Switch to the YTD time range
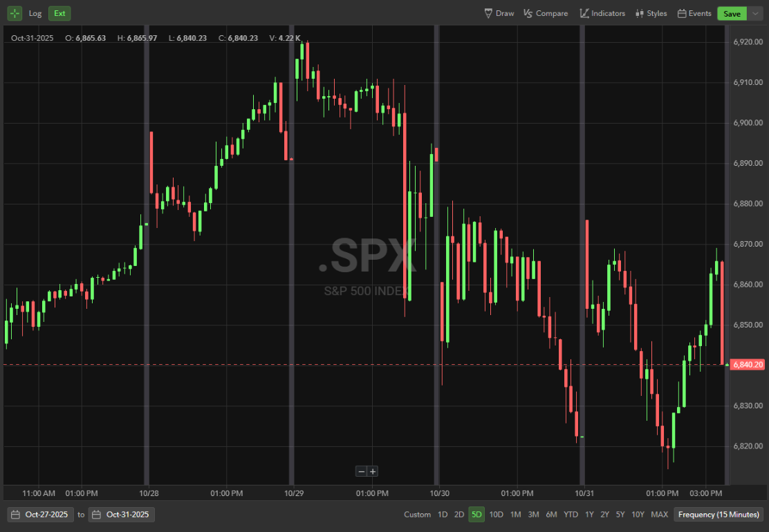This screenshot has width=769, height=532. 571,515
